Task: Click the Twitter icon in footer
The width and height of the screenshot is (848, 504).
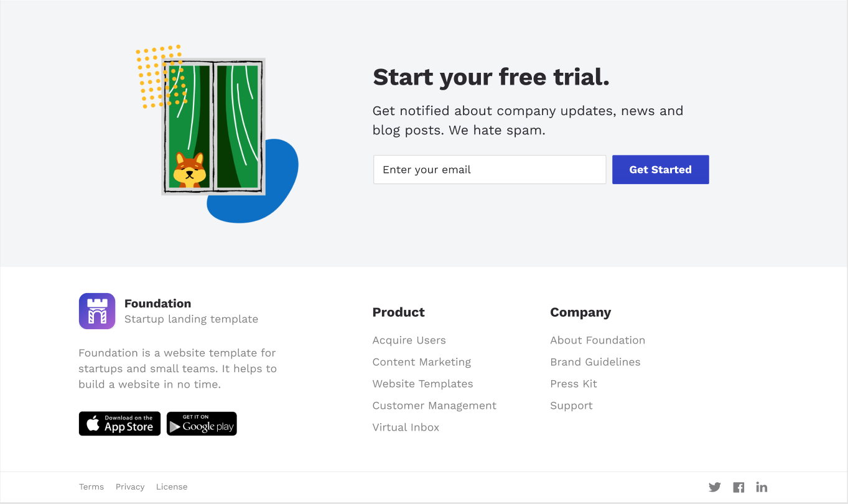Action: [x=715, y=487]
